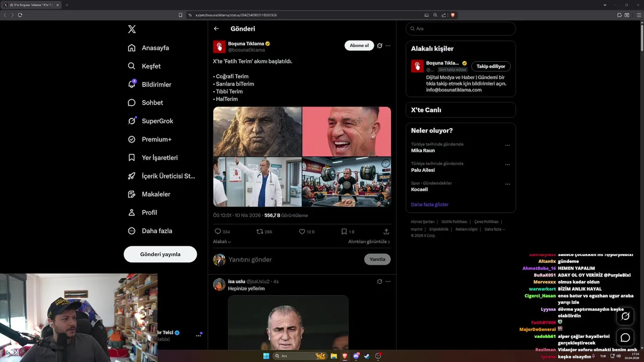The width and height of the screenshot is (644, 362).
Task: Click the Brave Shields lion icon
Action: point(453,15)
